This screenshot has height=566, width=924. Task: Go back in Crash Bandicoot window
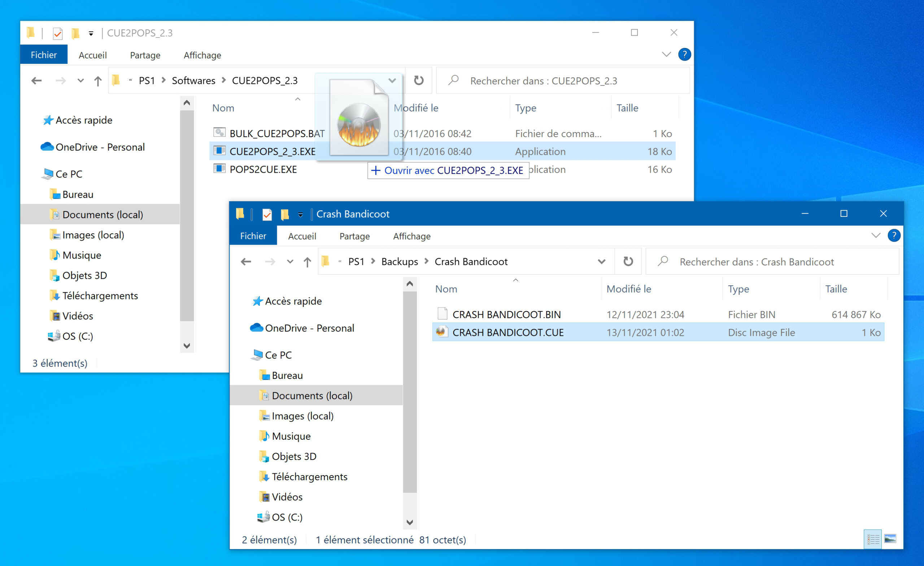coord(246,262)
